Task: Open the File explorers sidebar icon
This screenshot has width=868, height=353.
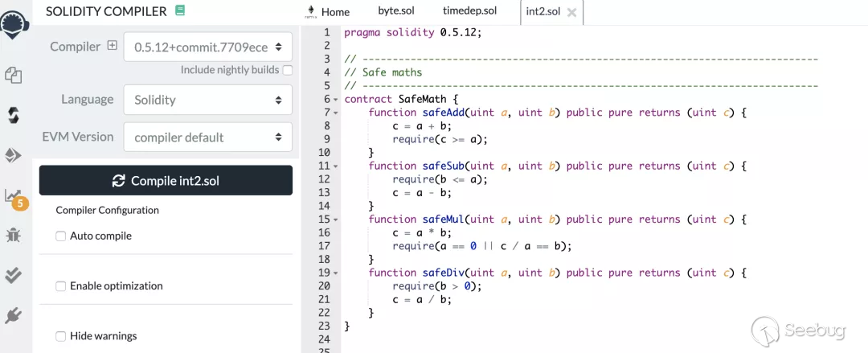Action: (x=13, y=75)
